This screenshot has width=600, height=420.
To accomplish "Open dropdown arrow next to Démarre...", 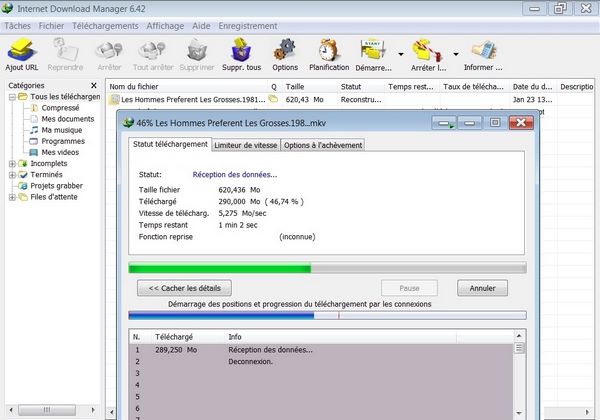I will point(401,54).
